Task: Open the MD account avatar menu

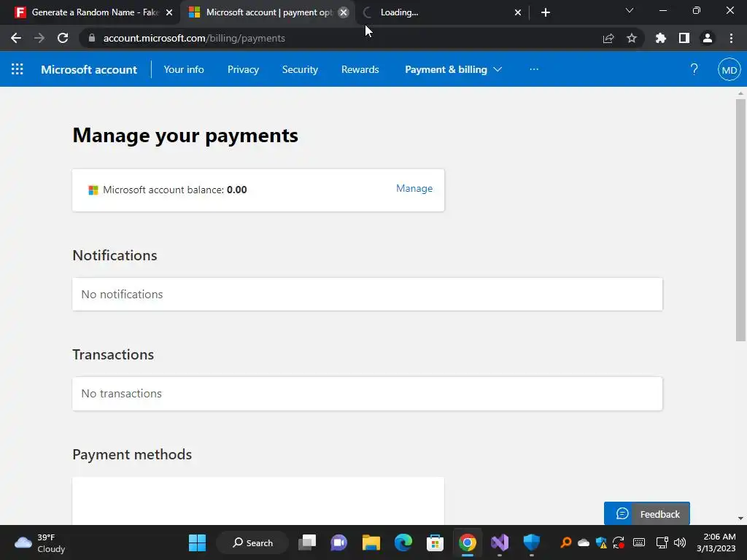Action: click(x=729, y=69)
